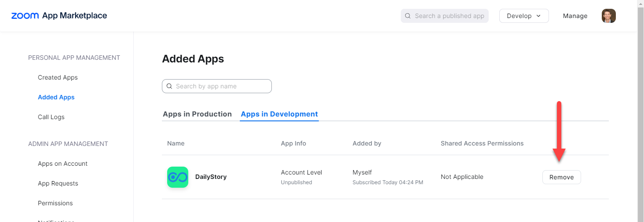This screenshot has width=644, height=222.
Task: Open Permissions in sidebar
Action: 55,203
